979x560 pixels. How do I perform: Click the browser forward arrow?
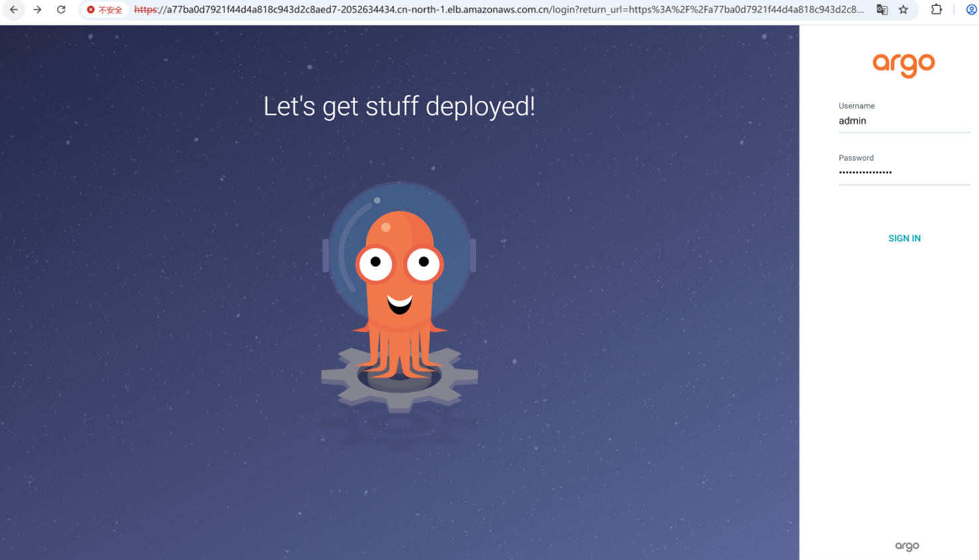tap(37, 10)
